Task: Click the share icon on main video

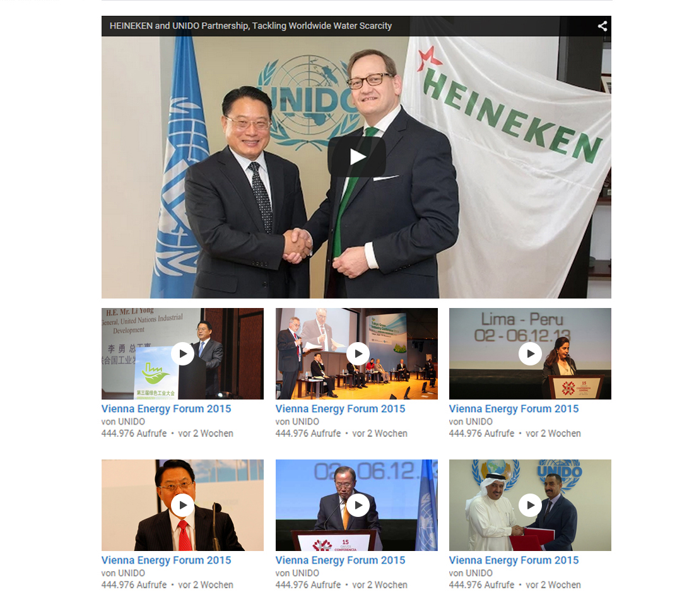Action: click(x=602, y=26)
